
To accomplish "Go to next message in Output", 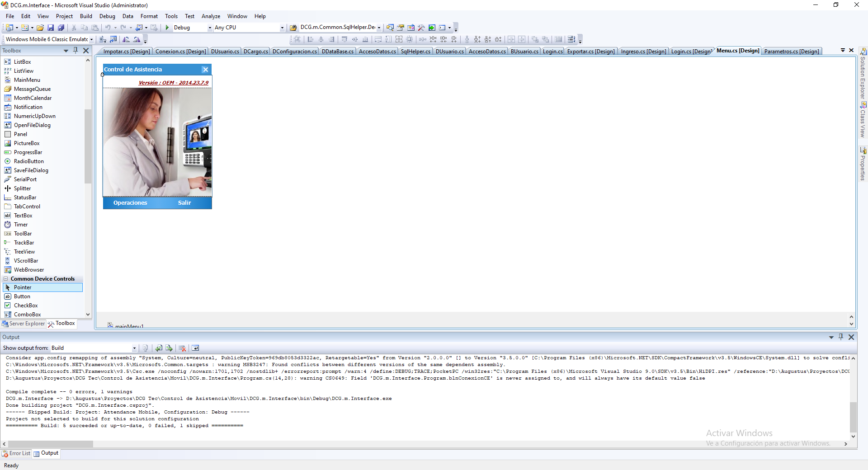I will (169, 348).
